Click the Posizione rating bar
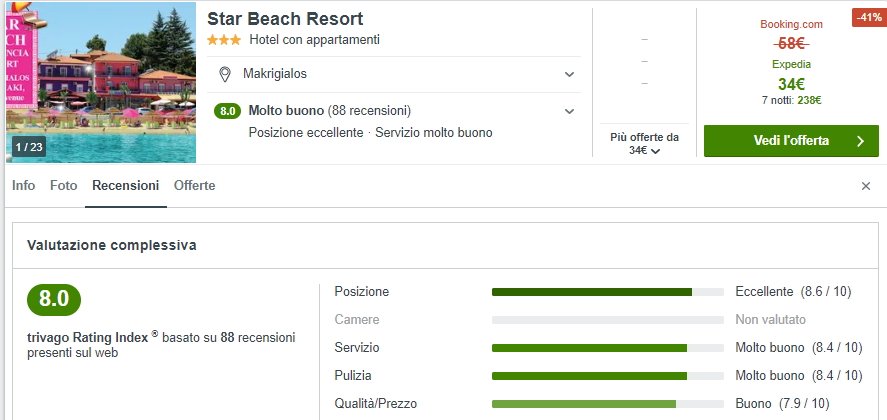Viewport: 887px width, 420px height. pyautogui.click(x=607, y=292)
